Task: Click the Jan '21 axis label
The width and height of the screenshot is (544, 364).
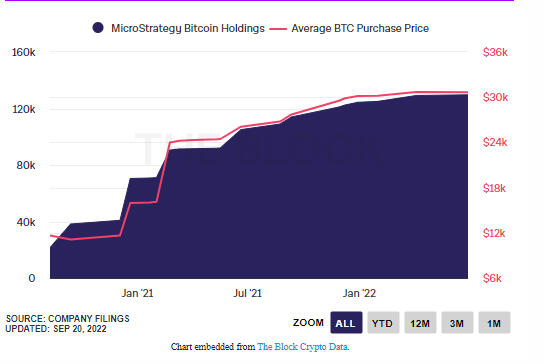Action: pyautogui.click(x=137, y=293)
